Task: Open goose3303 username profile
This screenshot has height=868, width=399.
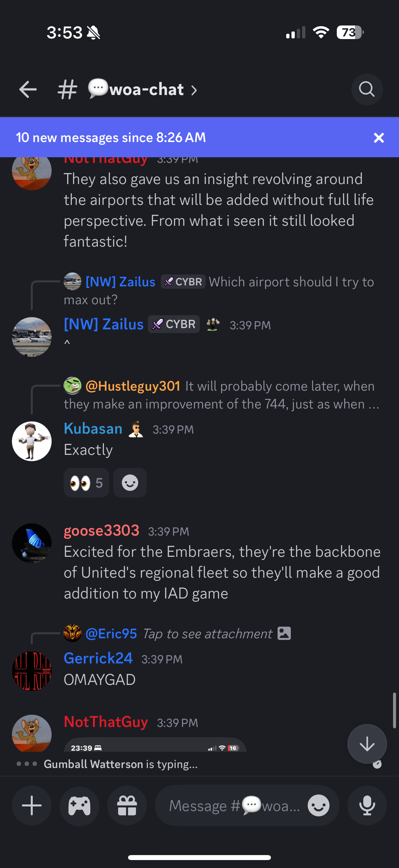Action: coord(101,530)
